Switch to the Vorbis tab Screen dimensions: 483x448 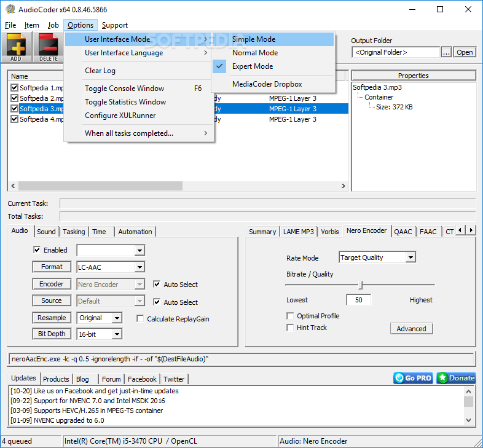pyautogui.click(x=329, y=232)
